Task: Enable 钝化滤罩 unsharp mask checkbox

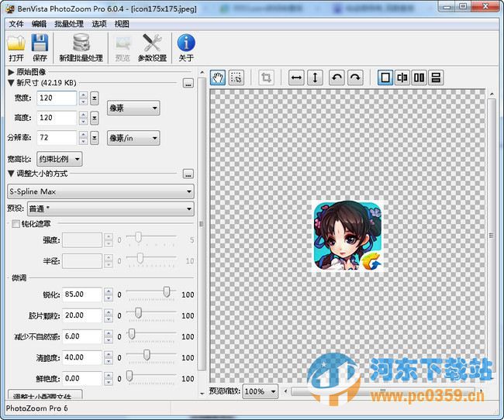Action: [16, 224]
